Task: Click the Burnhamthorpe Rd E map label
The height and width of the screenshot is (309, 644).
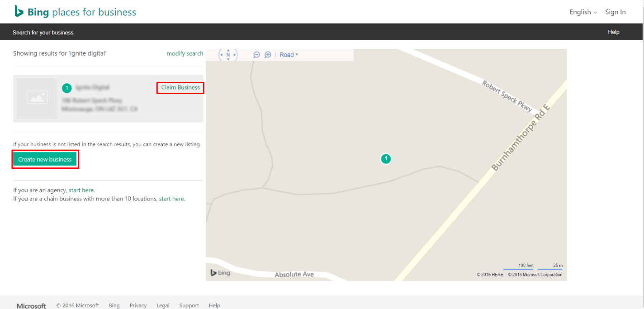Action: (x=521, y=137)
